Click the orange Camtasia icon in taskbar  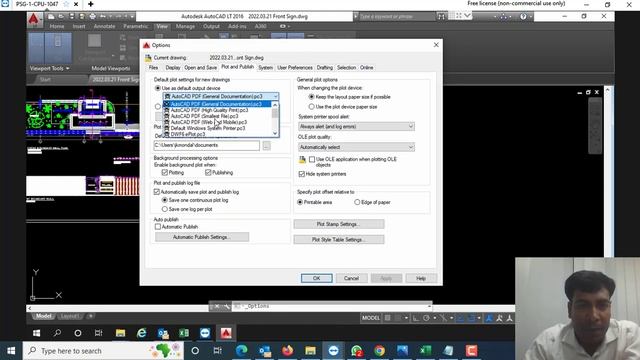(471, 351)
